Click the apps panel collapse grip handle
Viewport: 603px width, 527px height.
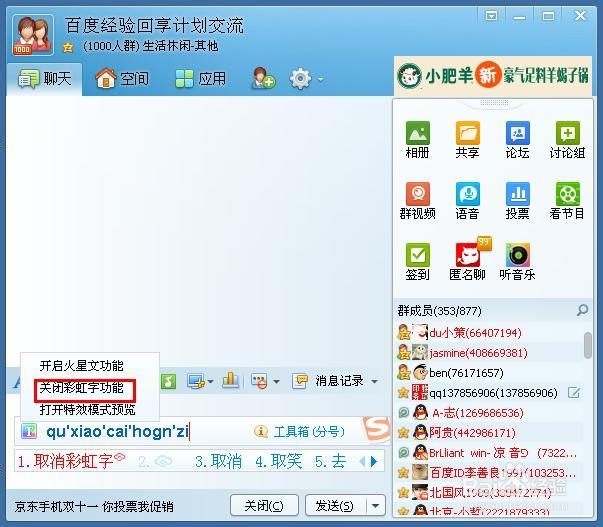494,102
